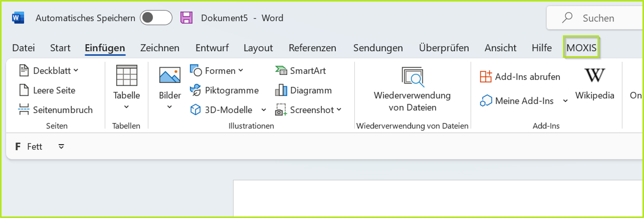Expand the Formen shapes dropdown
This screenshot has height=218, width=644.
pos(241,70)
